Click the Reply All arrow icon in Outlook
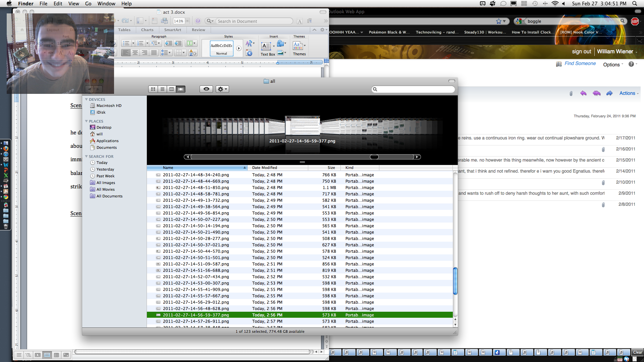This screenshot has width=644, height=362. 596,93
